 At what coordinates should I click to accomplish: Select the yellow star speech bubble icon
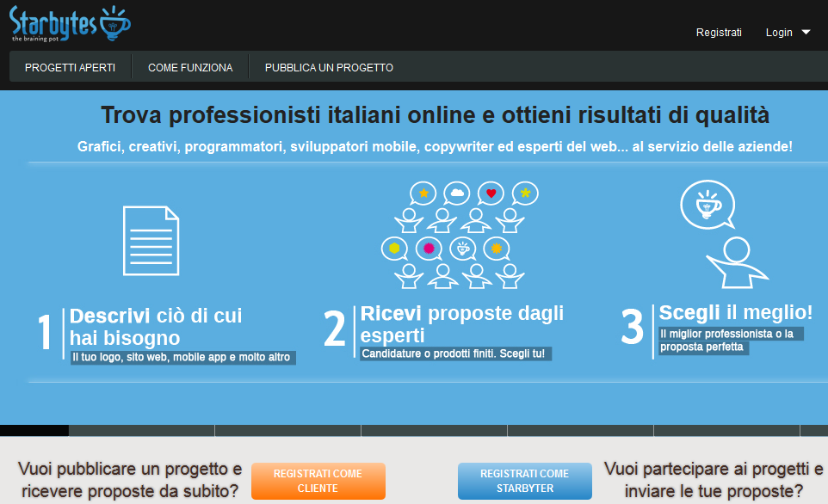(423, 193)
